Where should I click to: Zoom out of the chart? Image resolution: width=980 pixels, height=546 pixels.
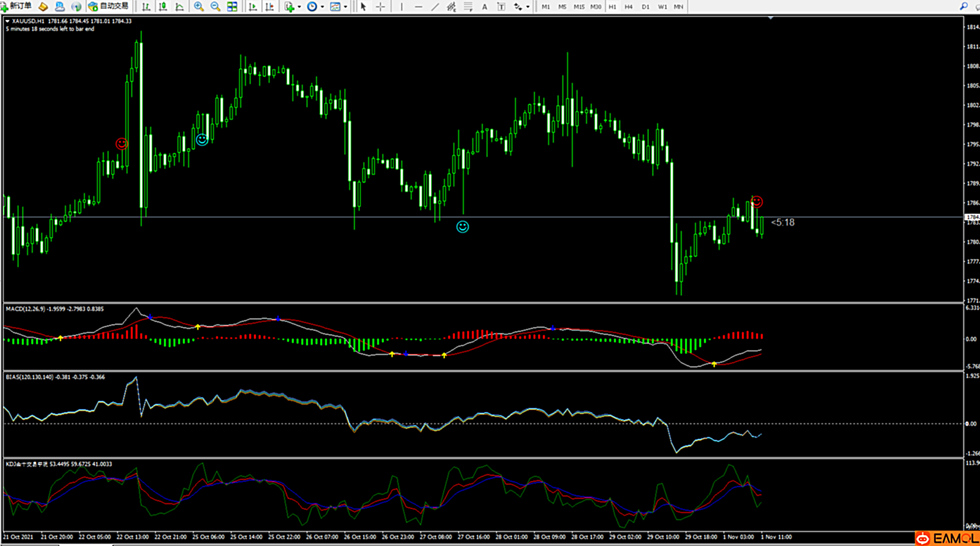[x=216, y=7]
